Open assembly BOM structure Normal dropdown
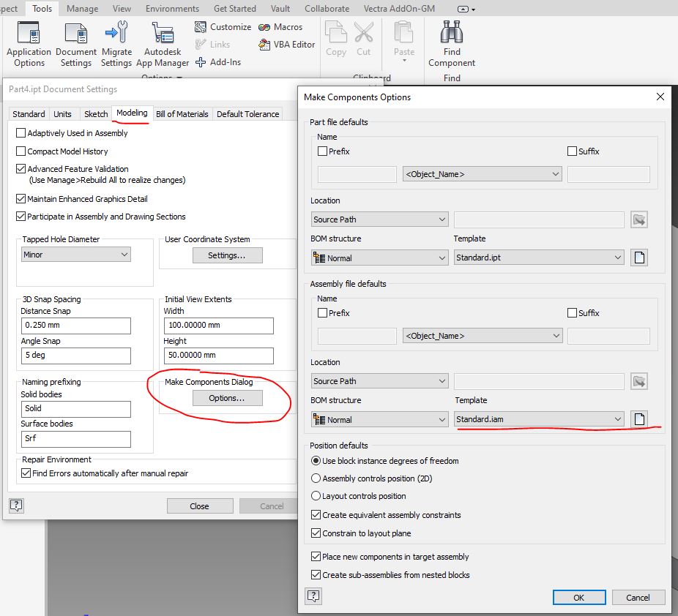678x616 pixels. [x=379, y=419]
